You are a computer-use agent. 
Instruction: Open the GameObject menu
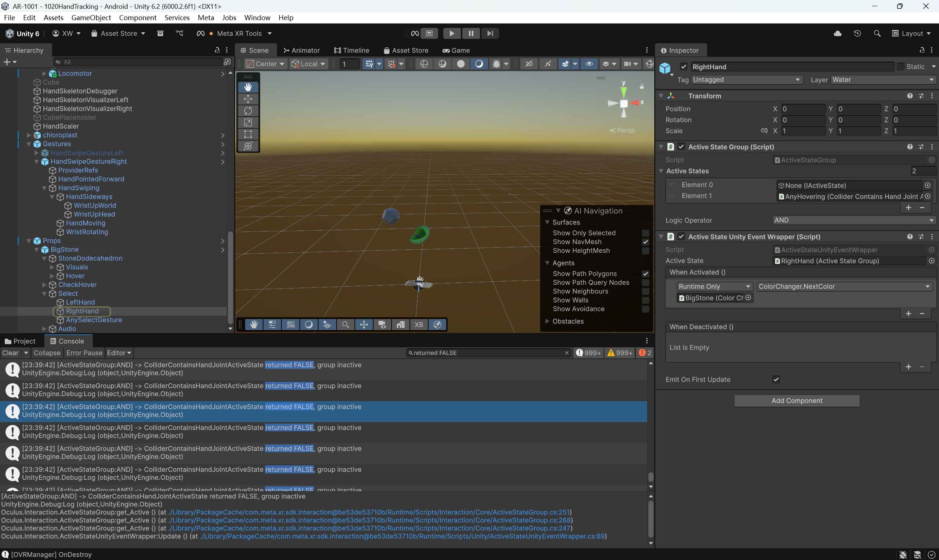91,18
